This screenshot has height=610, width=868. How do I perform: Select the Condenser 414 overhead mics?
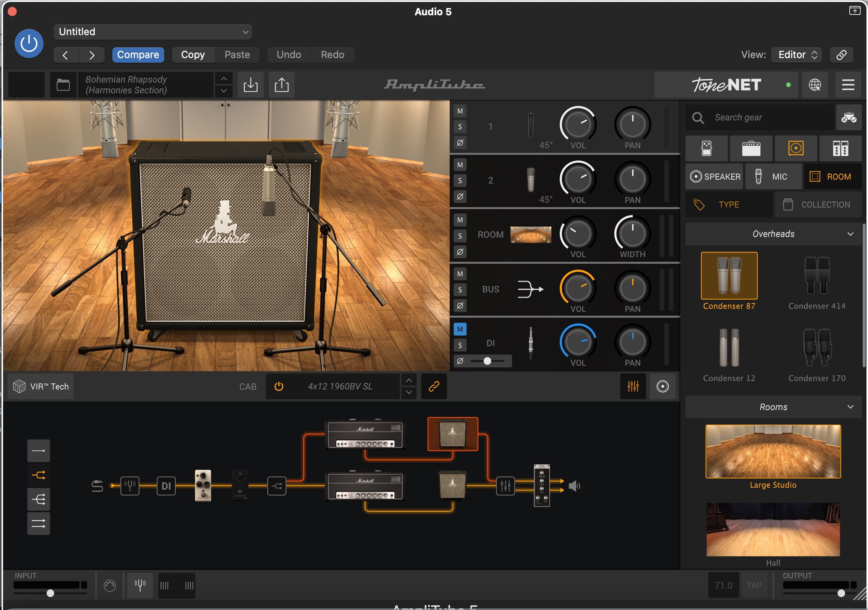817,282
